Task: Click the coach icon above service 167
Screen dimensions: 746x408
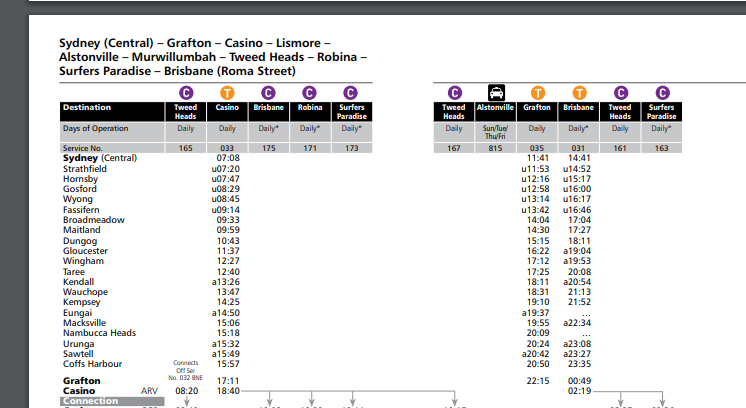Action: pyautogui.click(x=454, y=92)
